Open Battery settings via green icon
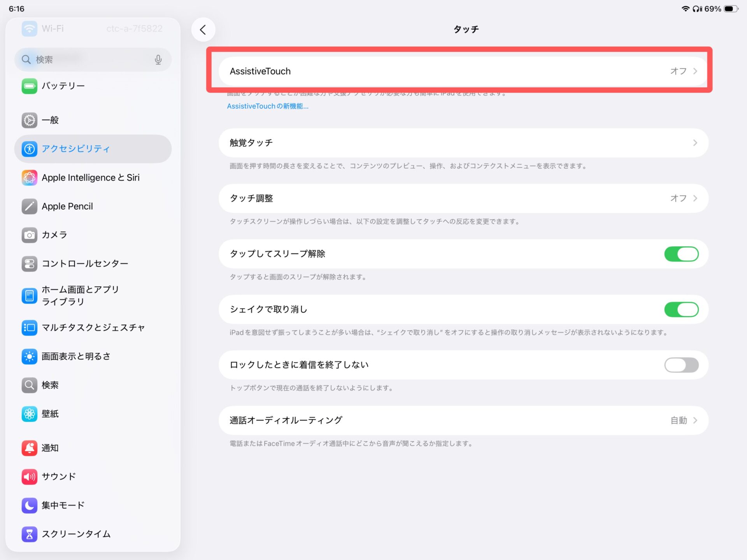This screenshot has width=747, height=560. click(x=29, y=86)
